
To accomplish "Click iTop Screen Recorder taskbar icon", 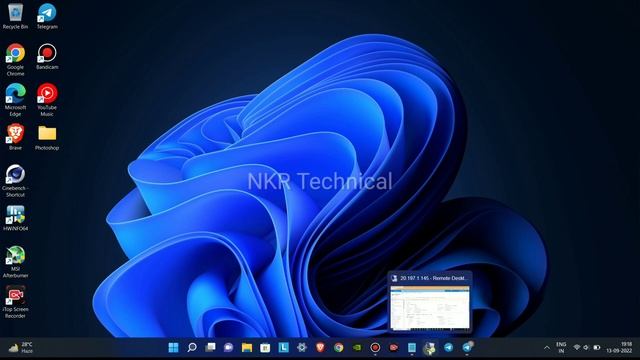I will point(393,347).
